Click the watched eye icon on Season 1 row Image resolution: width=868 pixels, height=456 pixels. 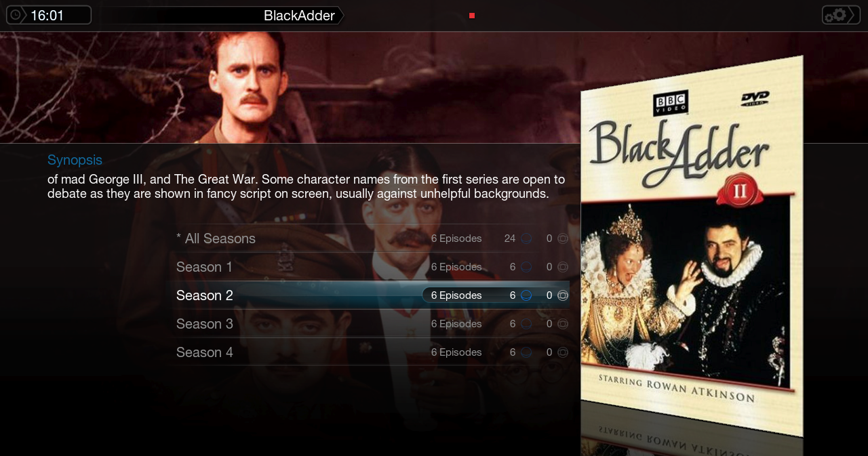click(563, 267)
